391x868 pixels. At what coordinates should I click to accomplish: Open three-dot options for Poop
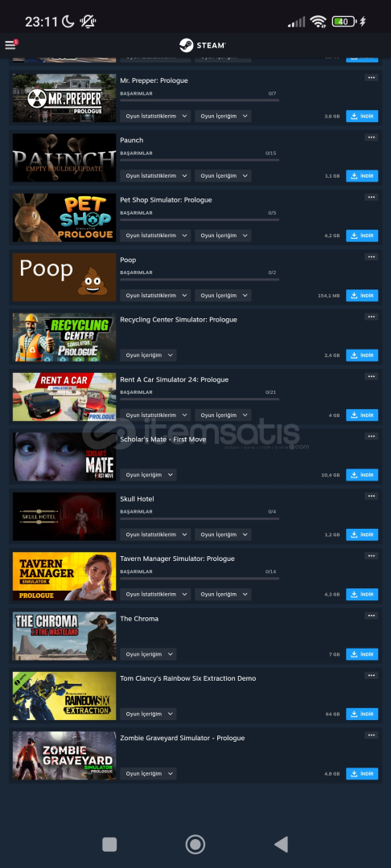click(371, 257)
